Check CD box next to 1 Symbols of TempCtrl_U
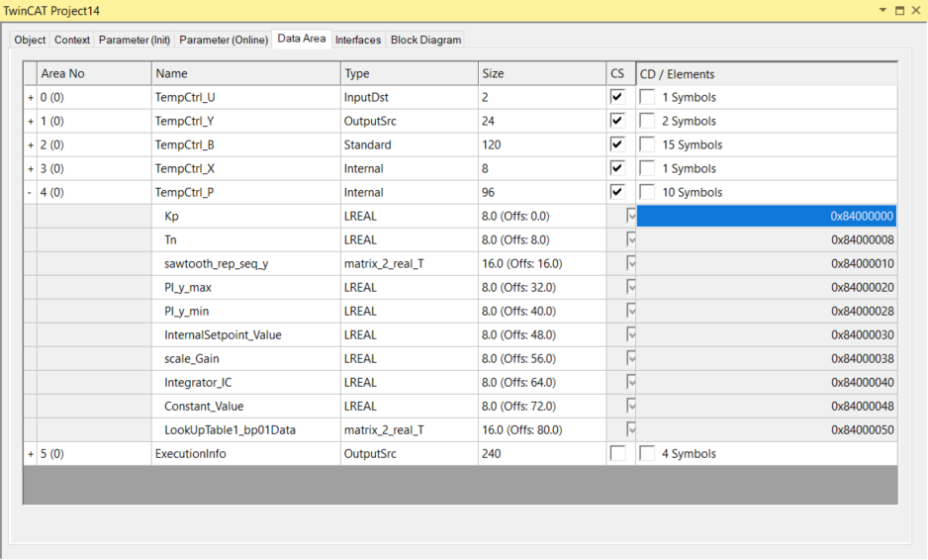Screen dimensions: 928x560 click(647, 97)
